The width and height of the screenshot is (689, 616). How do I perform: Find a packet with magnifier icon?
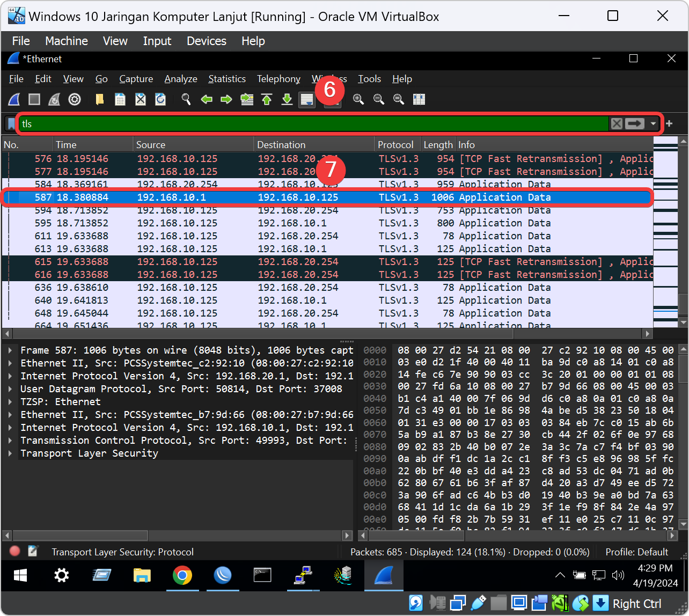(186, 99)
